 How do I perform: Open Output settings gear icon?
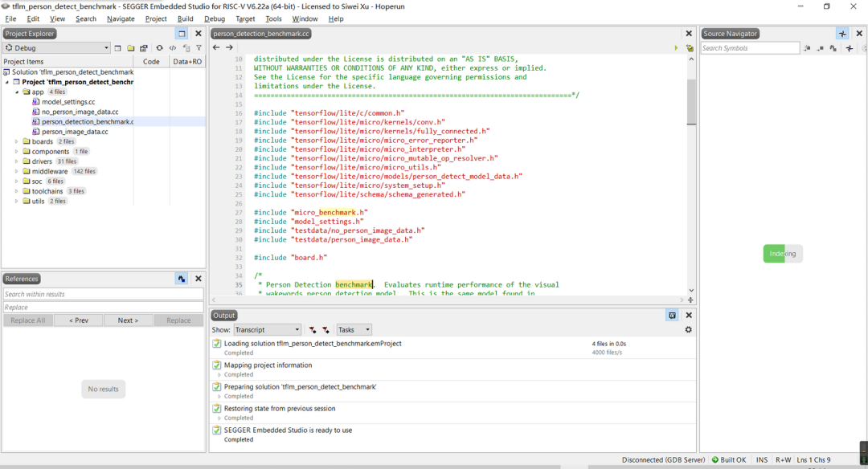tap(688, 329)
